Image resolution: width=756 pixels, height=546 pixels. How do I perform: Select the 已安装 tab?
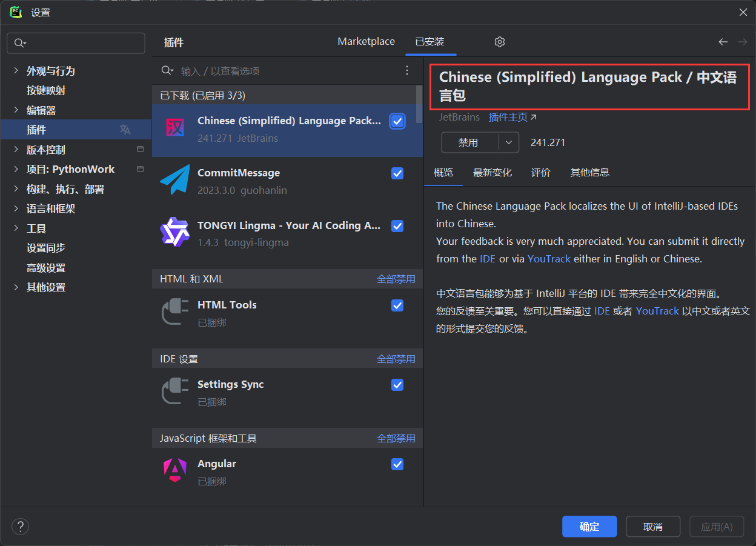[x=430, y=42]
